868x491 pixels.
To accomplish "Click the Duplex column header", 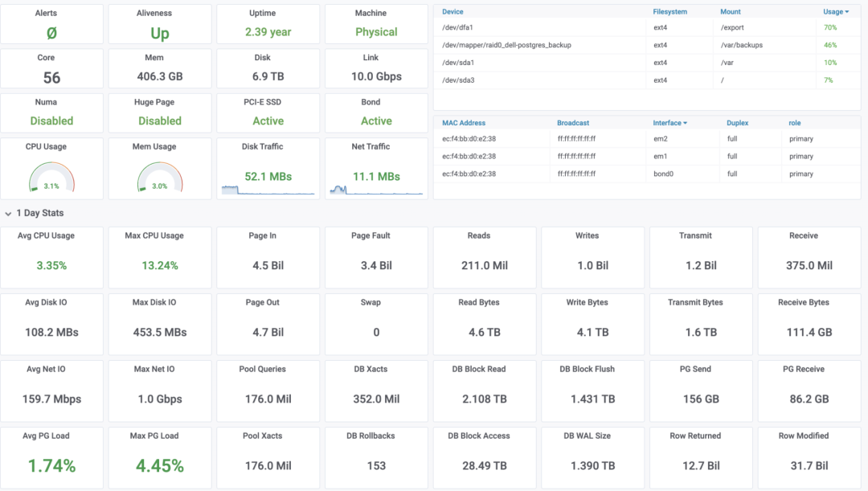I will click(737, 123).
